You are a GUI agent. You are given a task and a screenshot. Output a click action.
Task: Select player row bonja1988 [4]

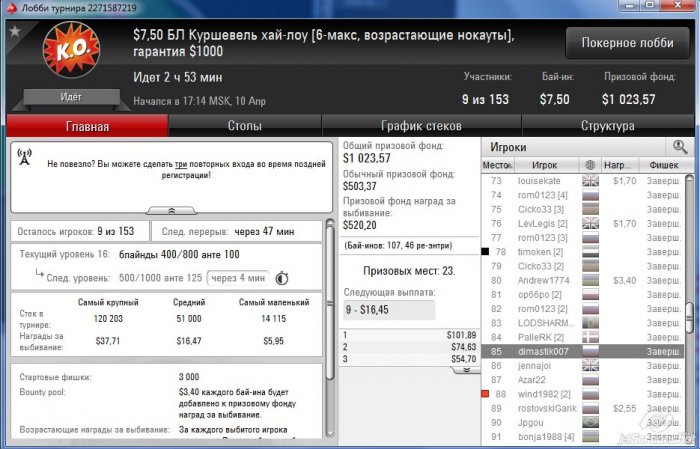[x=582, y=437]
